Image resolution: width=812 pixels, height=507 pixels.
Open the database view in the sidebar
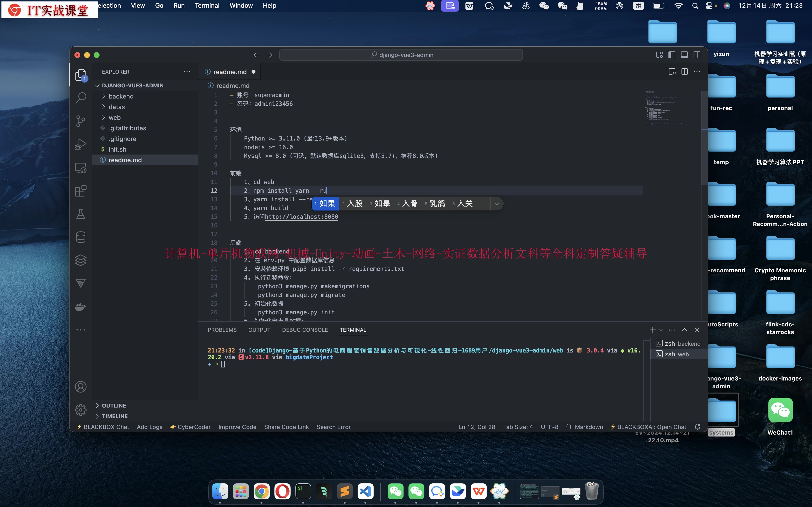point(80,237)
